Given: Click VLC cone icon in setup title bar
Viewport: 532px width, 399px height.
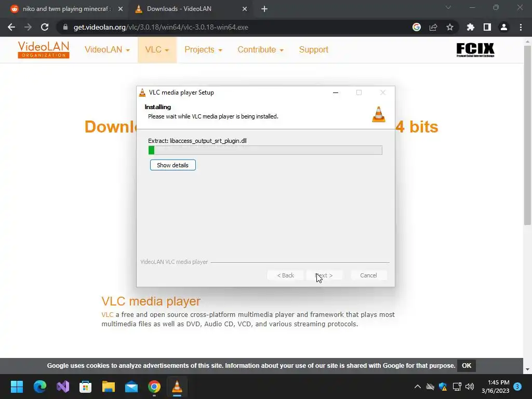Looking at the screenshot, I should (142, 92).
